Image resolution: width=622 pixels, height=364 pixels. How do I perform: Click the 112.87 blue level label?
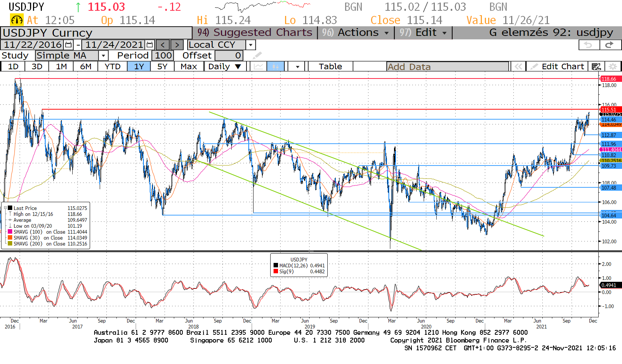tap(610, 135)
